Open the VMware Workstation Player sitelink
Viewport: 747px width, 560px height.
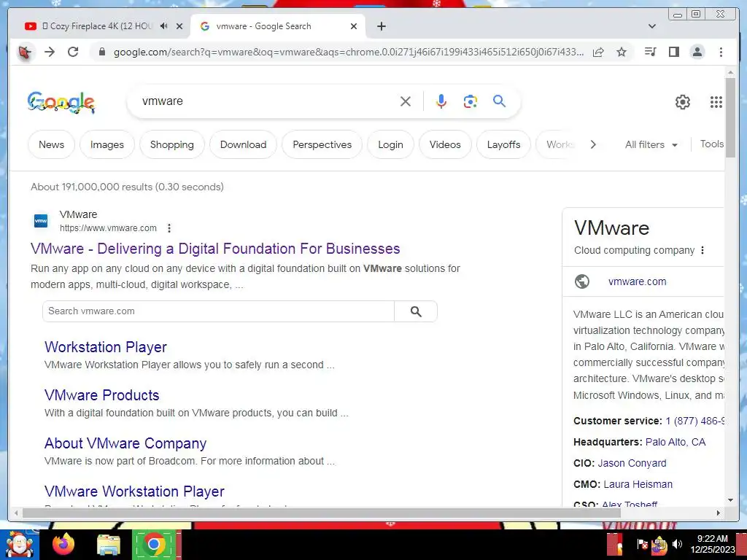(134, 491)
